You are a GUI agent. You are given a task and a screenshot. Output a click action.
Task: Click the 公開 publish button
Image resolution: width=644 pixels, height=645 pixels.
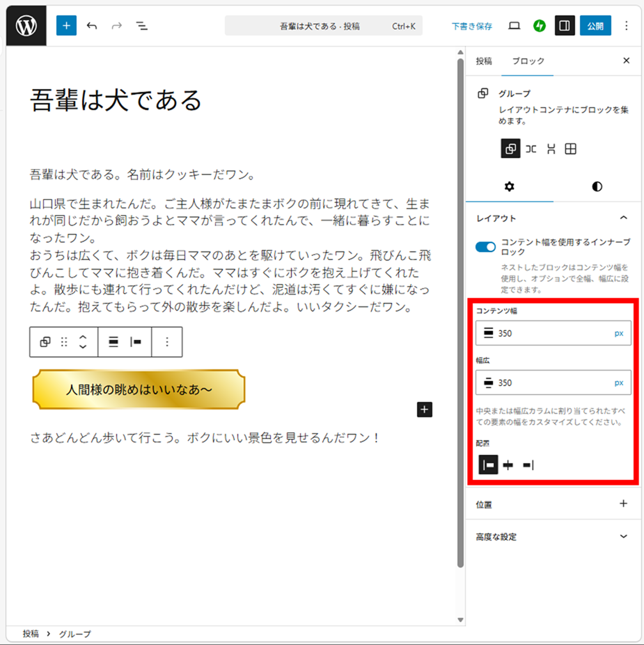[595, 26]
